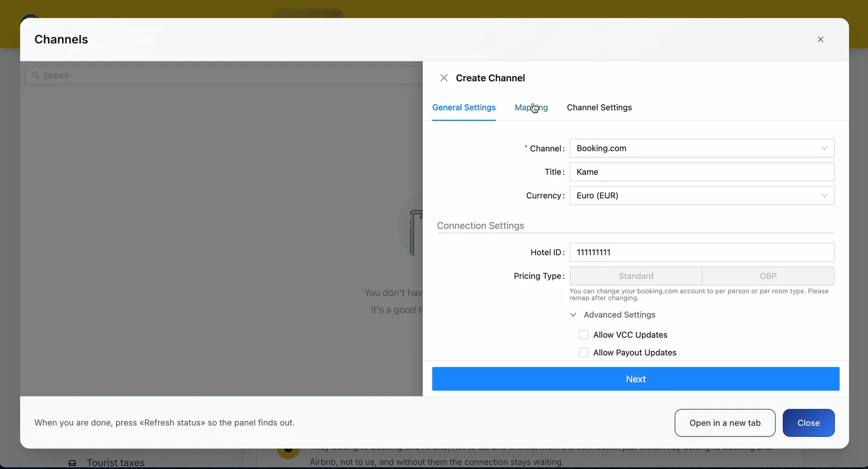Enable Allow Payout Updates checkbox

click(x=584, y=353)
